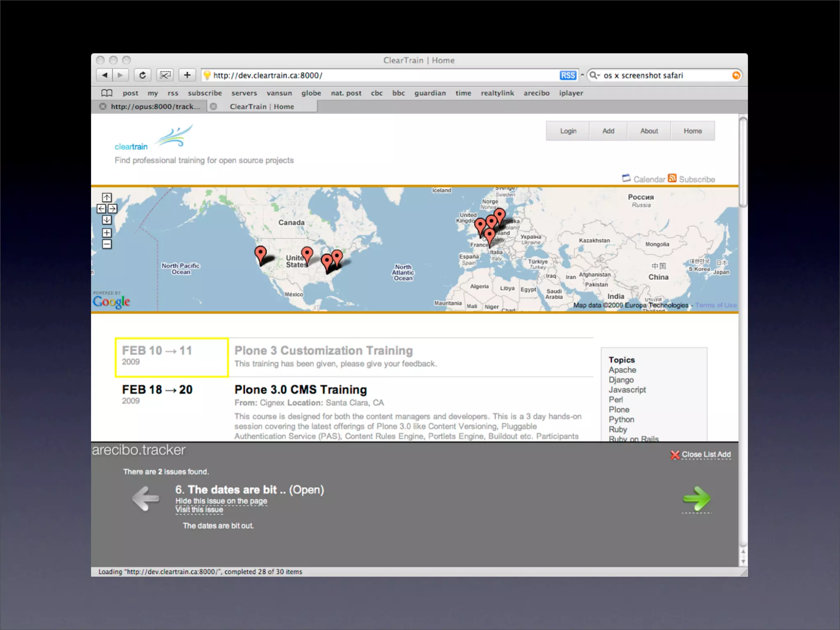Add bookmark with the plus button
This screenshot has height=630, width=840.
tap(187, 75)
